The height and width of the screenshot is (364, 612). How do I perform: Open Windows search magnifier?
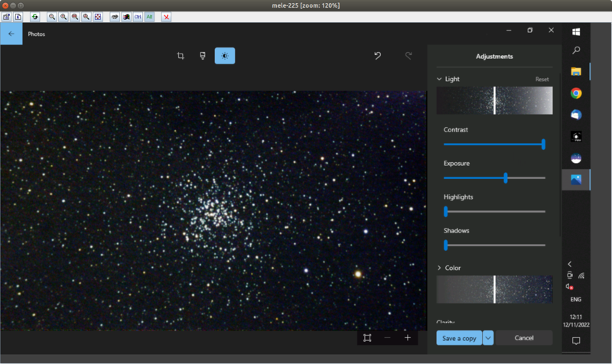pyautogui.click(x=576, y=50)
